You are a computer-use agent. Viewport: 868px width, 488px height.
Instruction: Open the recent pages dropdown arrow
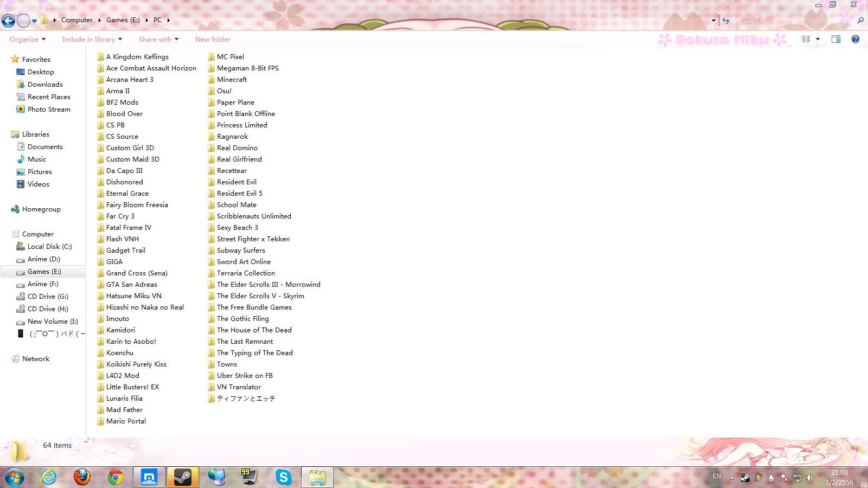point(34,21)
